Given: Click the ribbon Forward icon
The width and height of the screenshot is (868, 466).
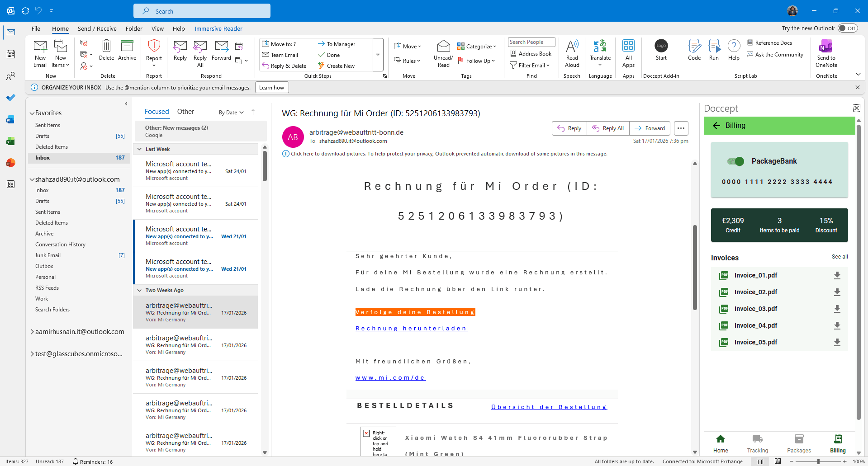Looking at the screenshot, I should (221, 50).
